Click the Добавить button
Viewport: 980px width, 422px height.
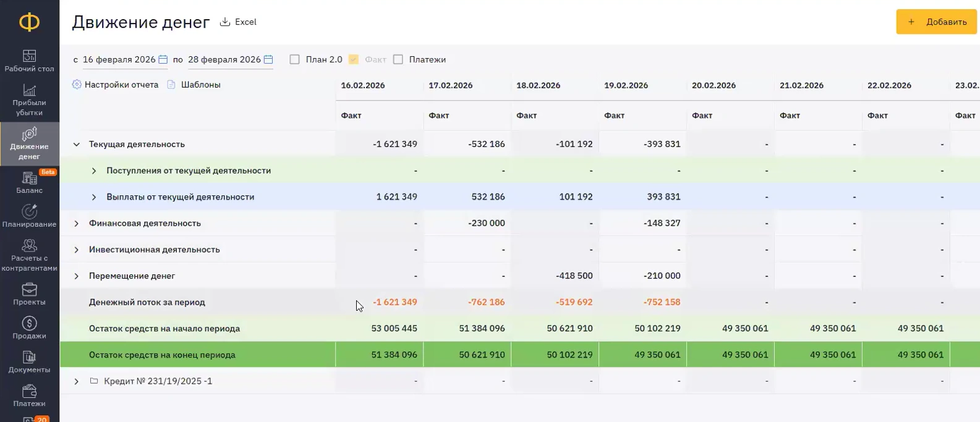936,22
